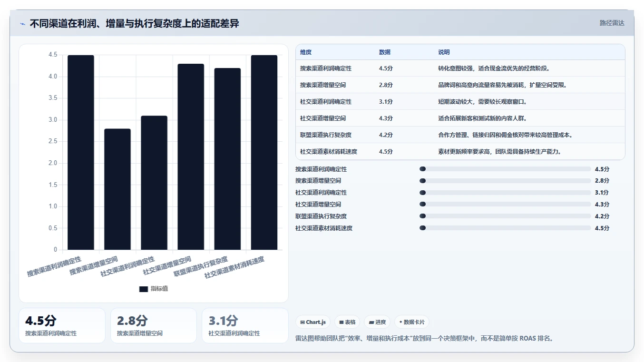
Task: Click table cell 联盟渠道执行复杂度
Action: (326, 135)
